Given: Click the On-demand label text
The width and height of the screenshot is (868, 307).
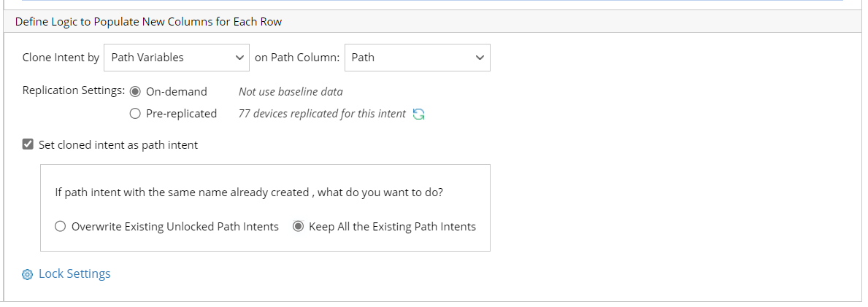Looking at the screenshot, I should point(177,92).
